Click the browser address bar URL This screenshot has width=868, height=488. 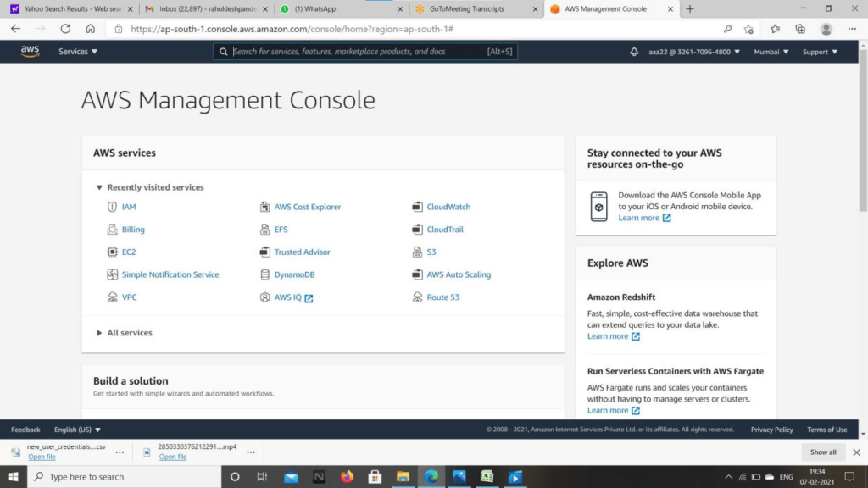point(292,29)
